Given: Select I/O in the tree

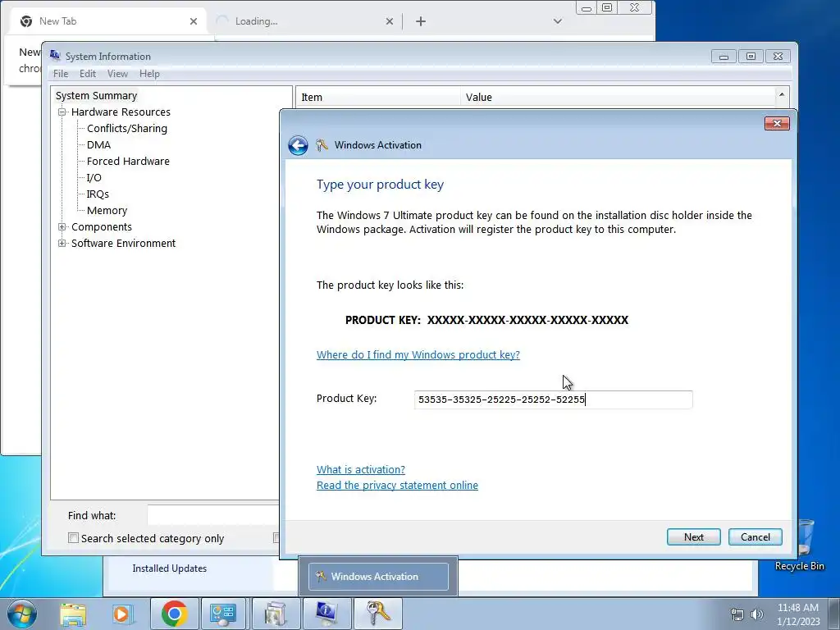Looking at the screenshot, I should click(x=94, y=177).
